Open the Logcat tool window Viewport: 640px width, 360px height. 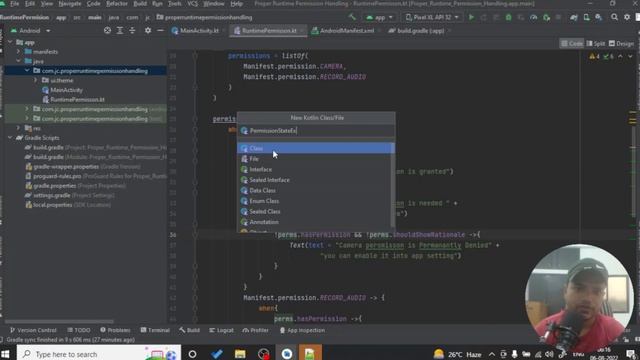click(221, 330)
